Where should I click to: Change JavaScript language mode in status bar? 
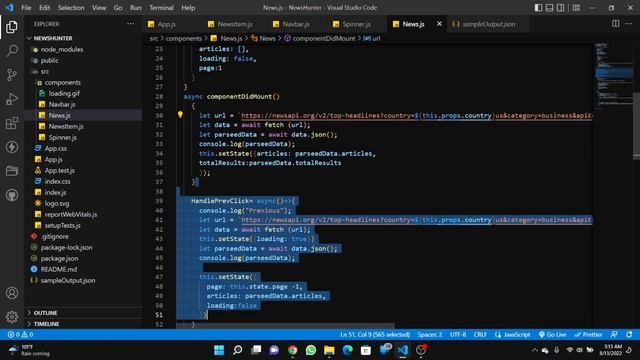coord(513,334)
